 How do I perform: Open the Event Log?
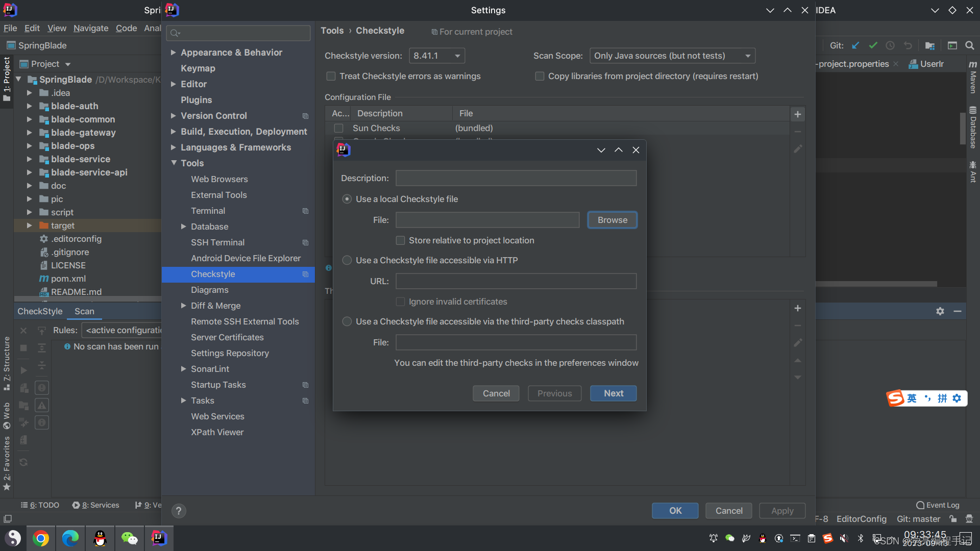pyautogui.click(x=938, y=505)
